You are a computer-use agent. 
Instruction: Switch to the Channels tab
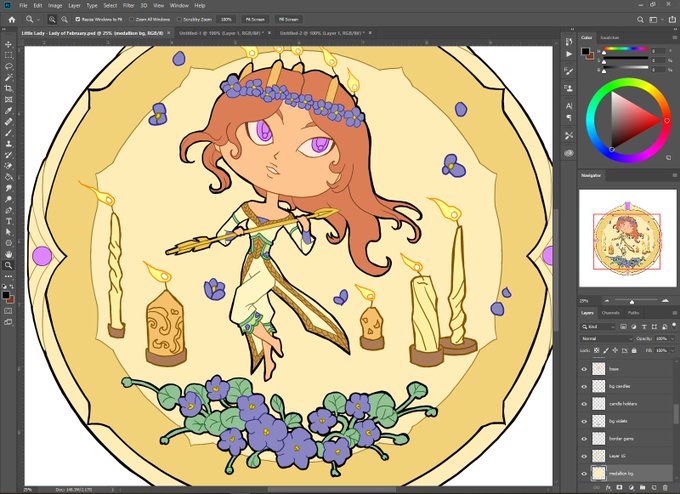click(611, 313)
